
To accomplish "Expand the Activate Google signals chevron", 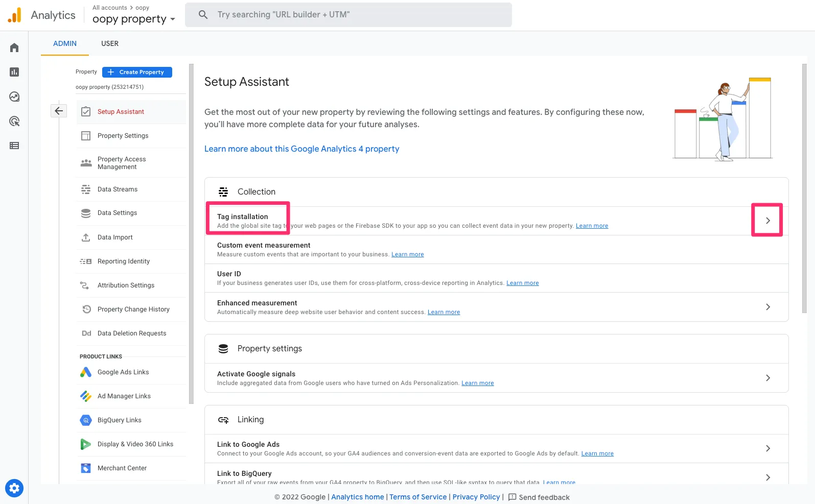I will [x=767, y=378].
